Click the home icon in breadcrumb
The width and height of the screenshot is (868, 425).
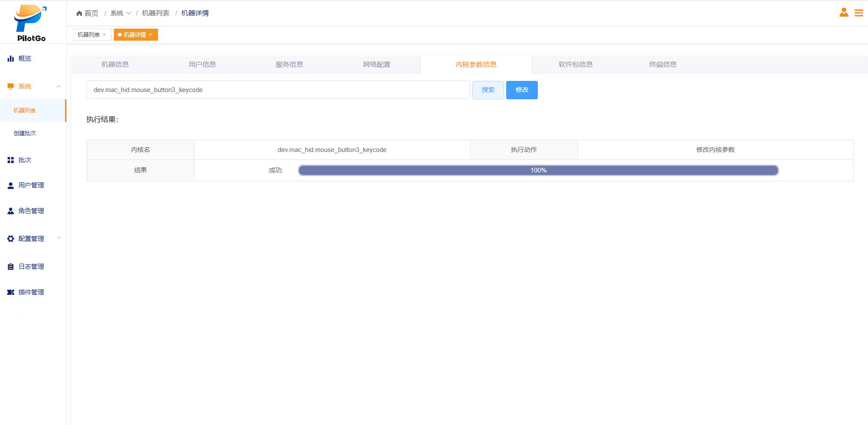click(79, 13)
